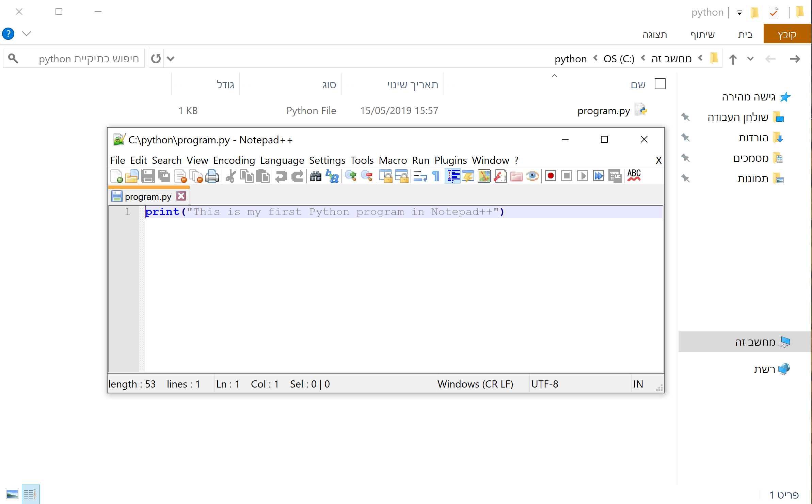Click the Save icon in Notepad++ toolbar
812x504 pixels.
pyautogui.click(x=148, y=176)
